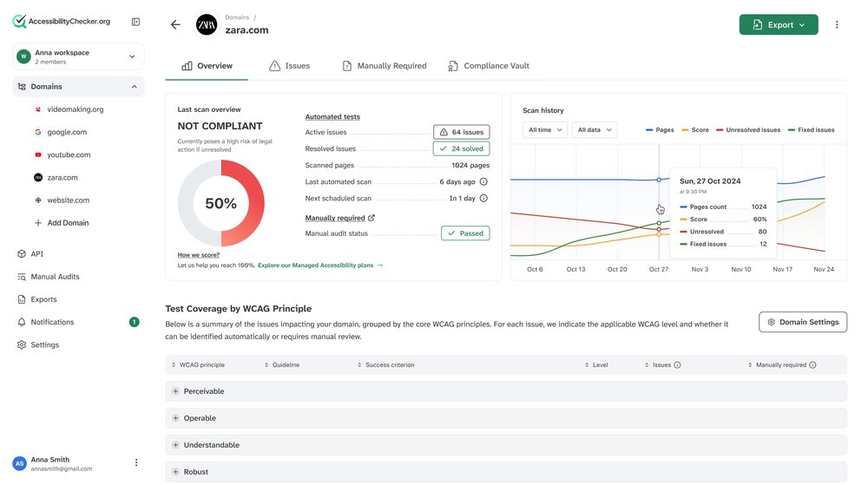Sort by Guideline column
Image resolution: width=868 pixels, height=485 pixels.
(282, 364)
